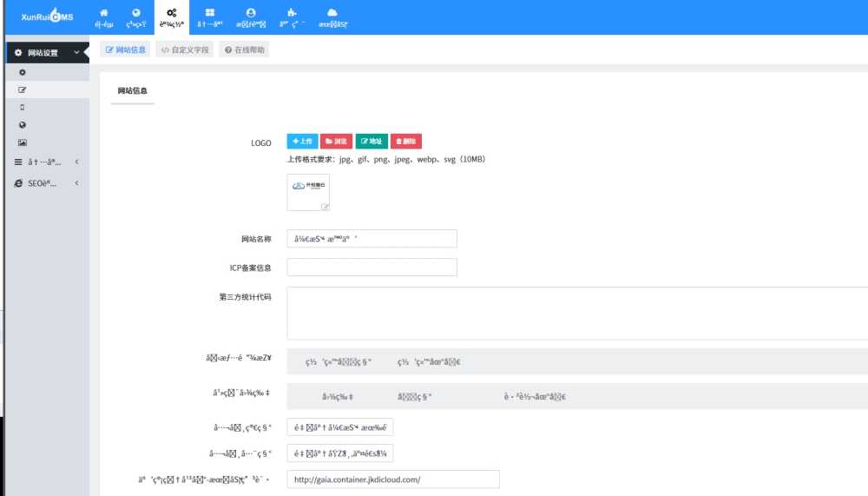This screenshot has width=868, height=496.
Task: Open the 在线帮助 tab
Action: pyautogui.click(x=244, y=50)
